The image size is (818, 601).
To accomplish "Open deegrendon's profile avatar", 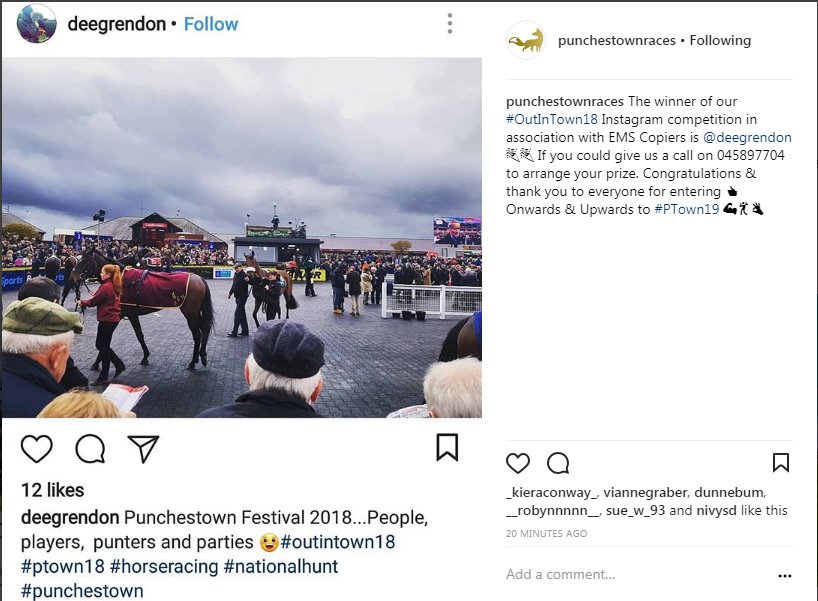I will [37, 23].
